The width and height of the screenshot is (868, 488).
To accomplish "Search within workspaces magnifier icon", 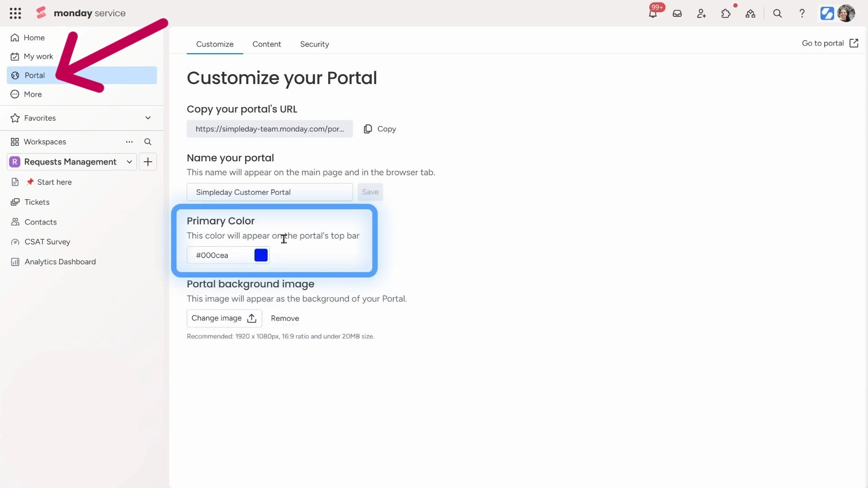I will tap(148, 142).
